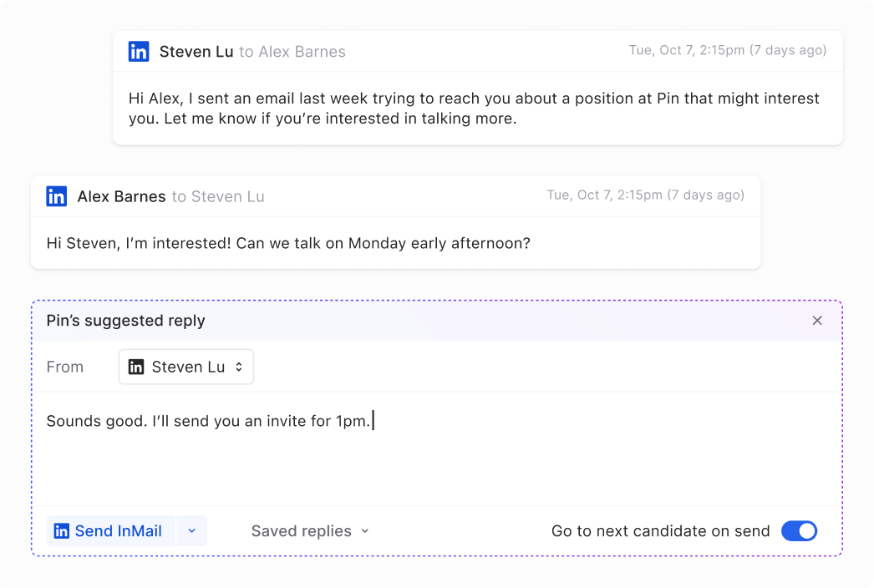Click Steven Lu sender name in first message

coord(196,52)
